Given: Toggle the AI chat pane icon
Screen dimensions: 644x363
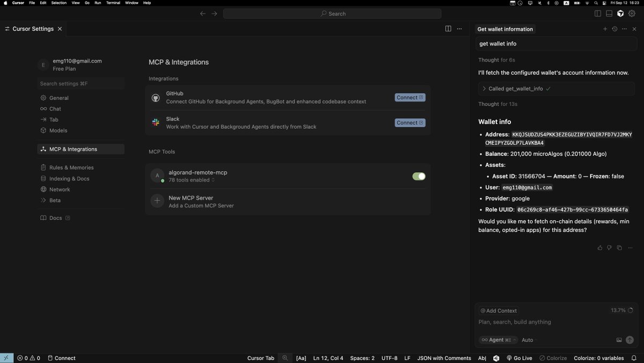Looking at the screenshot, I should click(x=620, y=13).
